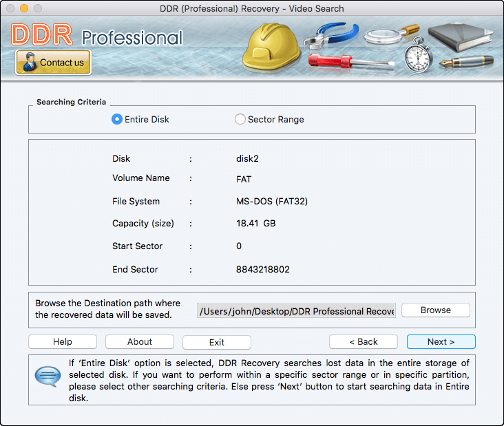The height and width of the screenshot is (426, 504).
Task: Click the Contact us button
Action: coord(53,63)
